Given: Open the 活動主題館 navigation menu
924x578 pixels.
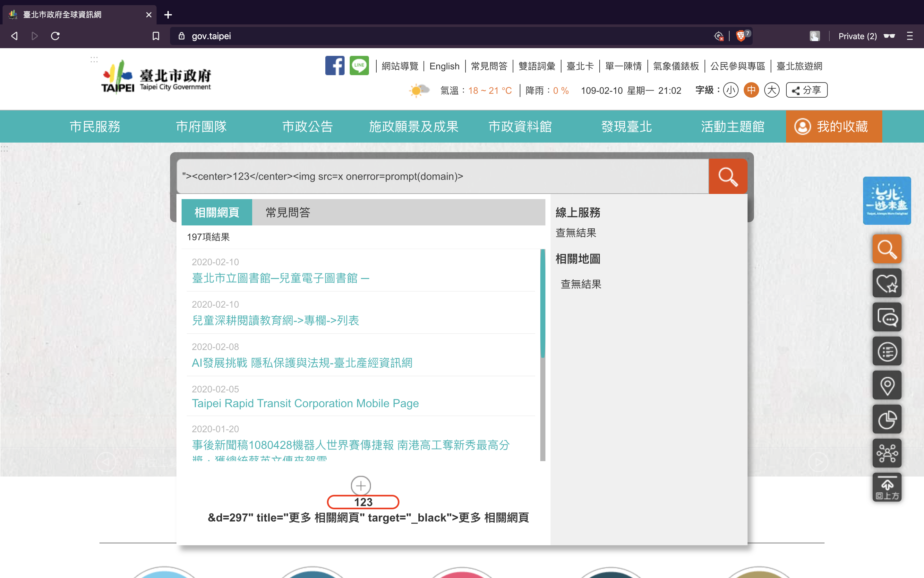Looking at the screenshot, I should point(732,127).
